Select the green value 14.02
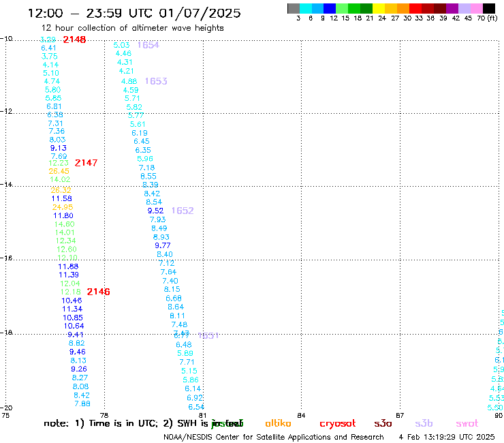The width and height of the screenshot is (504, 443). point(60,179)
